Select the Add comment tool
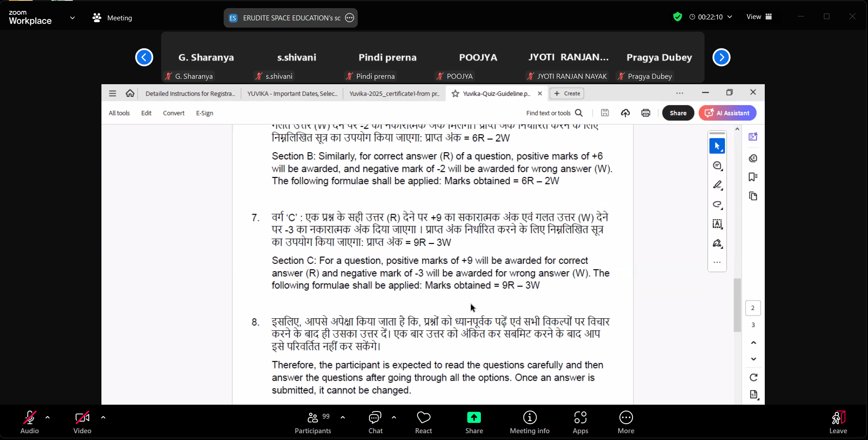 tap(717, 166)
